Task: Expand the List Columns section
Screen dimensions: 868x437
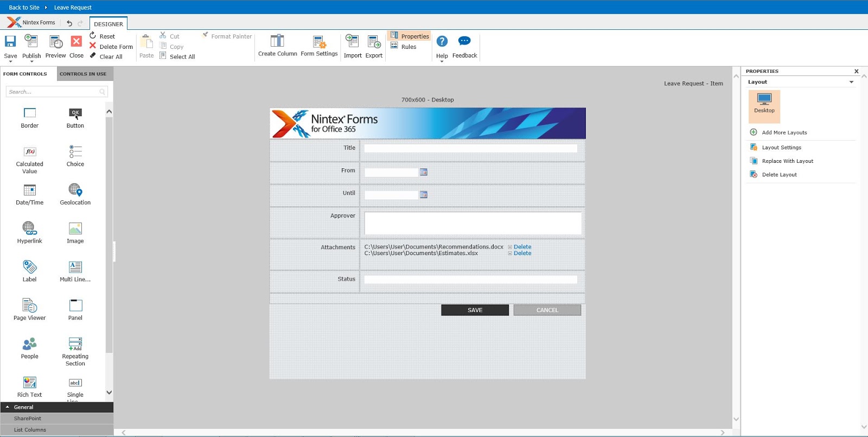Action: [57, 430]
